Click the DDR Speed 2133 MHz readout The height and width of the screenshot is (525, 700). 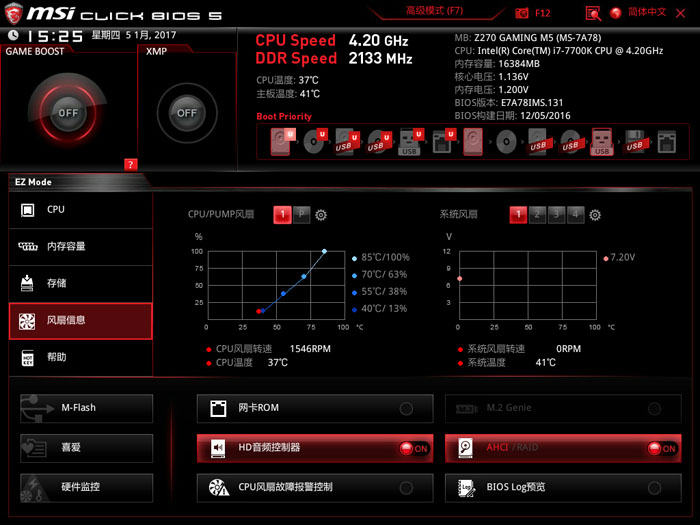tap(334, 58)
